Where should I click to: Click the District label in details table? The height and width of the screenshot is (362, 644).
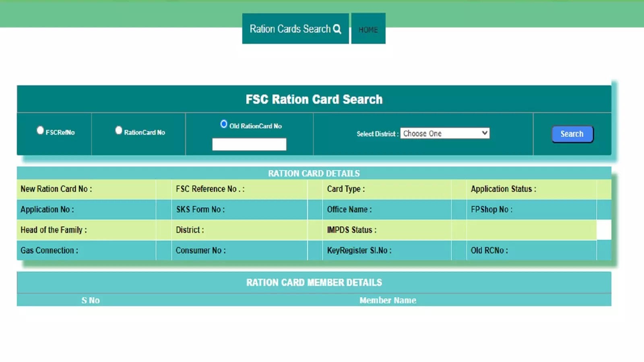190,230
